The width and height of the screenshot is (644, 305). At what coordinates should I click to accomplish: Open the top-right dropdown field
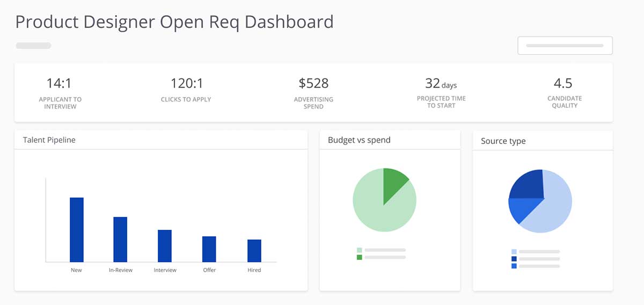pos(565,46)
